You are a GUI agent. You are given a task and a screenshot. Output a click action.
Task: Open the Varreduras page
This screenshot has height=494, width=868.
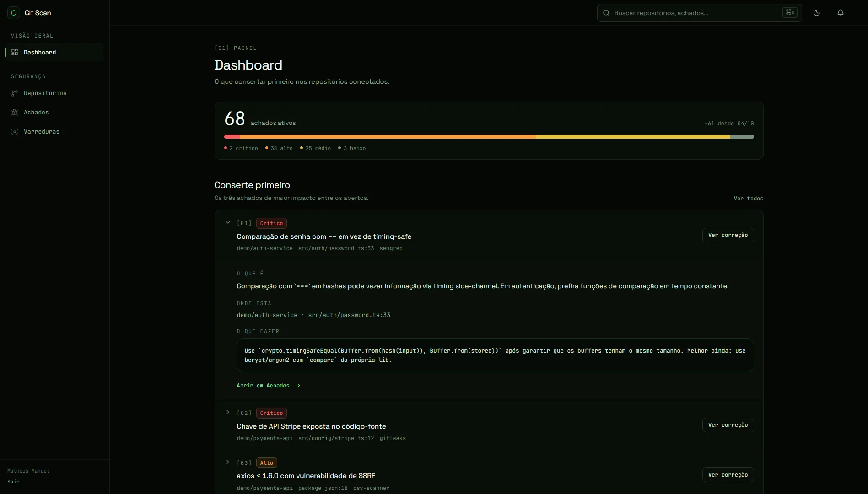point(55,131)
